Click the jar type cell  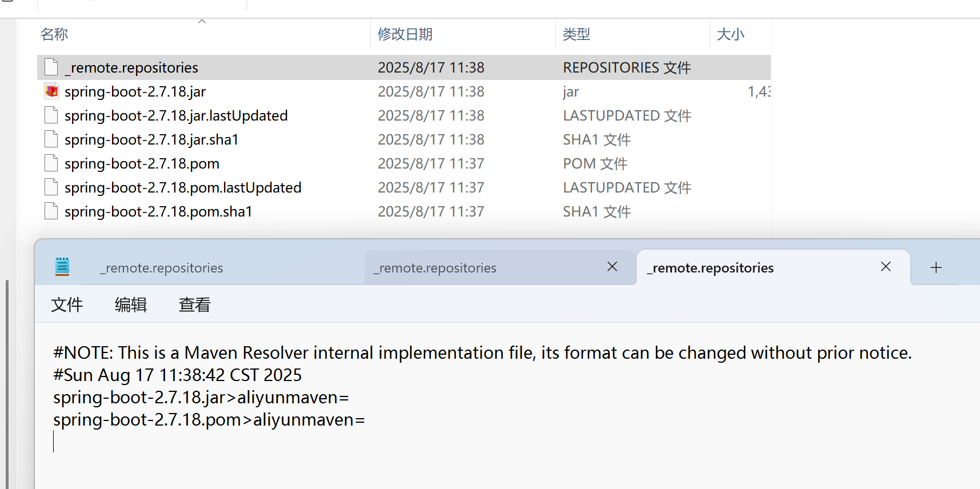[571, 91]
